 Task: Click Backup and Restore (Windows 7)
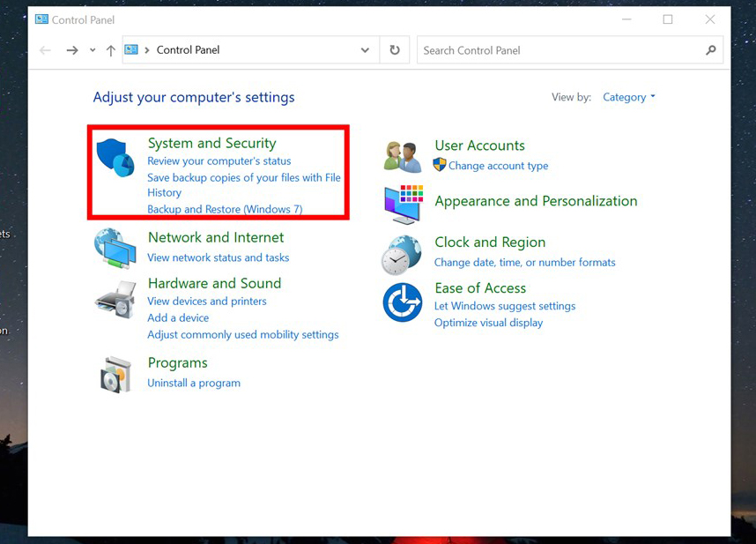(x=225, y=209)
